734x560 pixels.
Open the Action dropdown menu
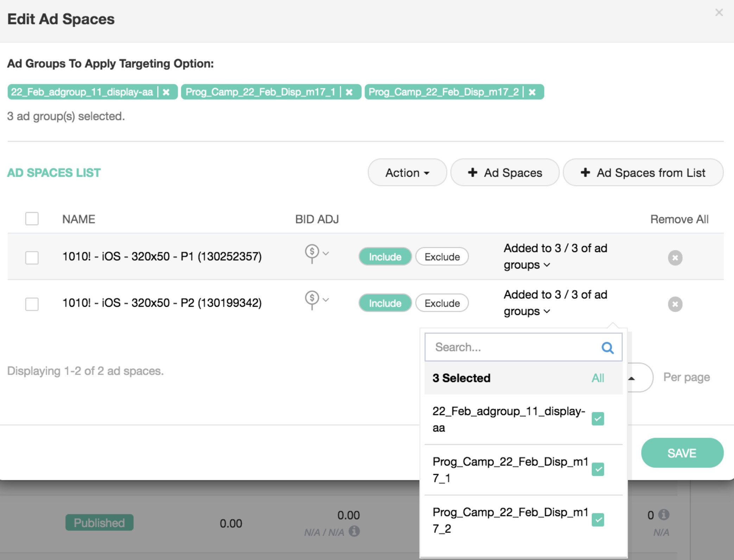pyautogui.click(x=407, y=173)
